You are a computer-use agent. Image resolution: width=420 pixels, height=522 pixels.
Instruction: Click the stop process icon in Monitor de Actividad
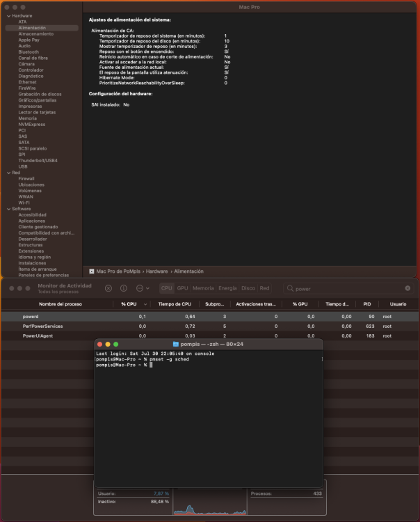tap(108, 288)
